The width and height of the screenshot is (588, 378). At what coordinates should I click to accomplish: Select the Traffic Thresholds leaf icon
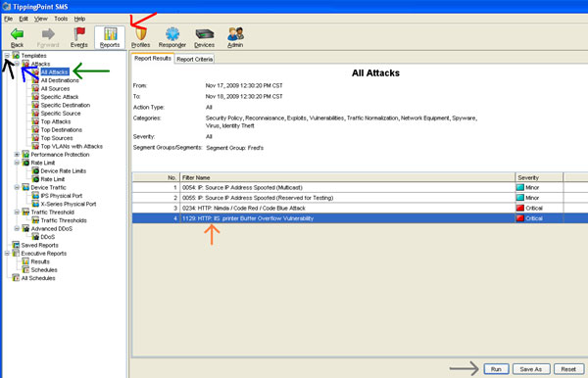point(35,220)
